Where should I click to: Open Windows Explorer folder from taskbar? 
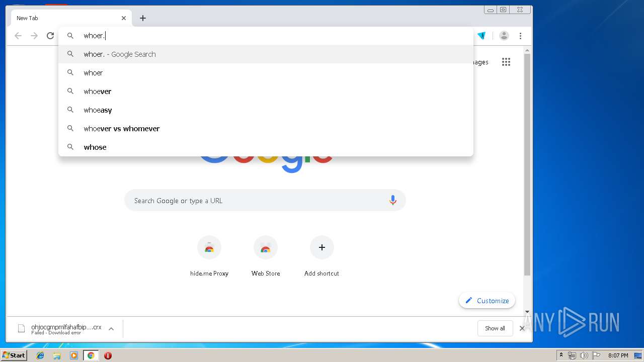pos(57,355)
